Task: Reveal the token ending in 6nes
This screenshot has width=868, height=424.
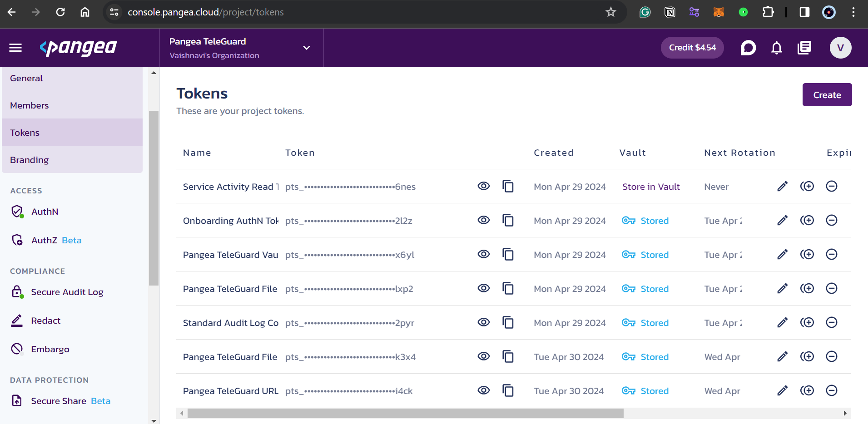Action: click(484, 186)
